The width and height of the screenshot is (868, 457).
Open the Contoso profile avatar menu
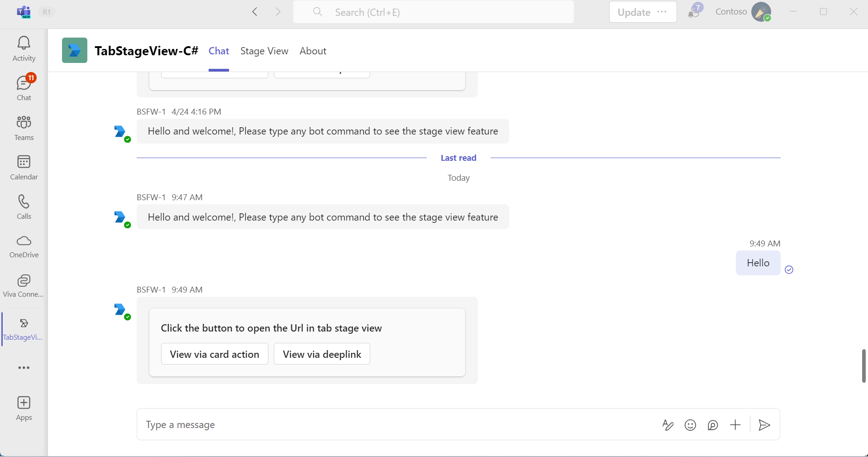click(761, 12)
